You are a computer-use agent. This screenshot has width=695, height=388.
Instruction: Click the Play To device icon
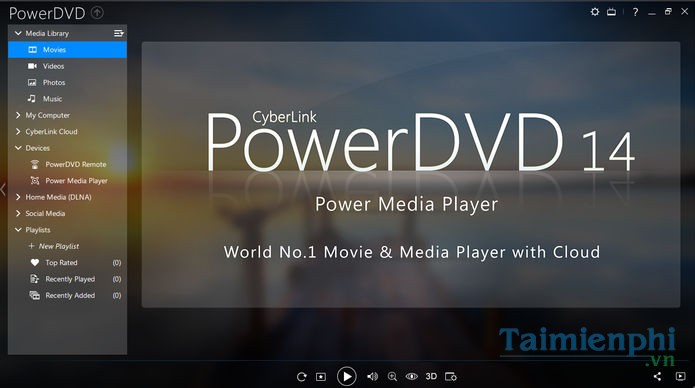(x=680, y=376)
